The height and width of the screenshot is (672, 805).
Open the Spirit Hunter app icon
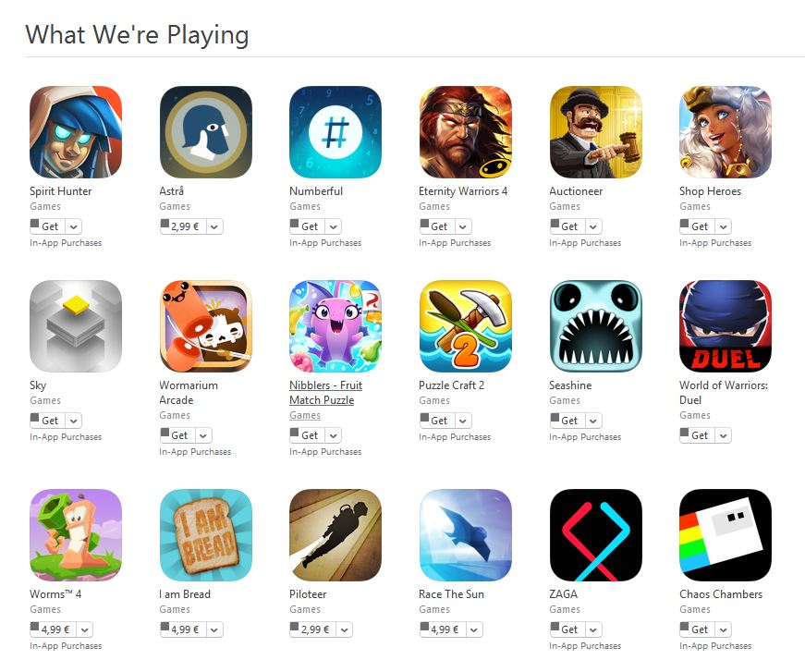(76, 132)
